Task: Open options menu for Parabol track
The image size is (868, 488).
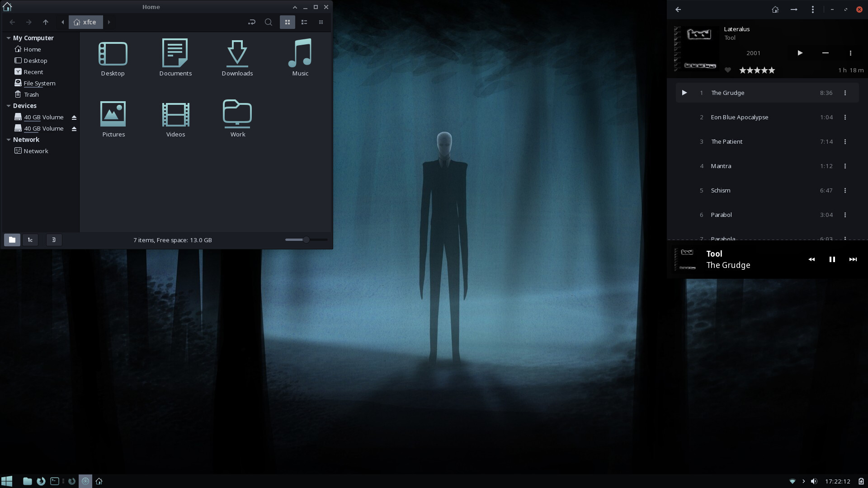Action: click(845, 215)
